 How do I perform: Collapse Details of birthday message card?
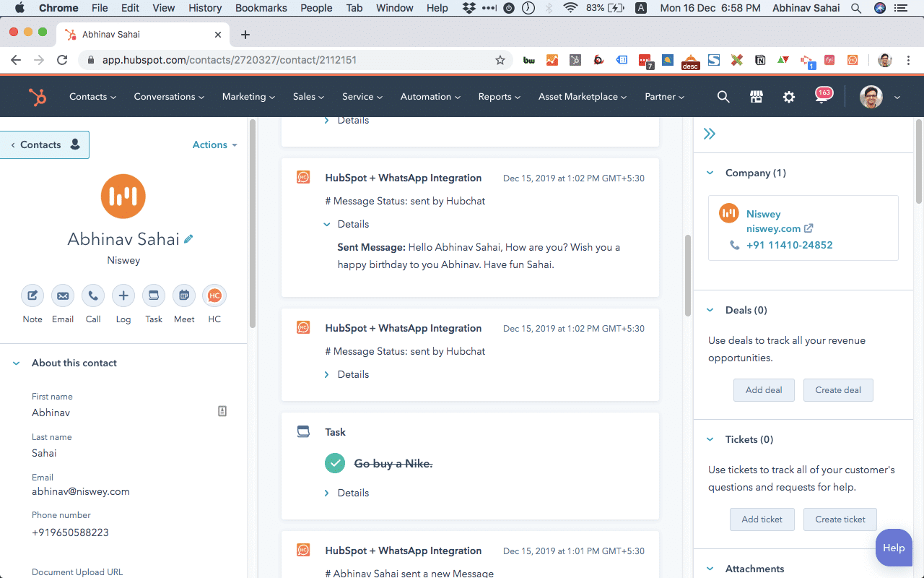coord(347,224)
